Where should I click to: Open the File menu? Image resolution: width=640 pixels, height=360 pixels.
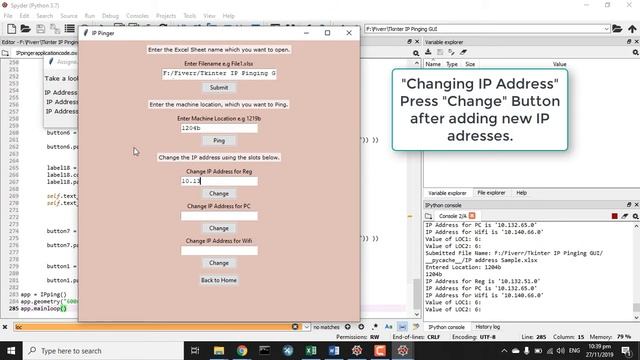click(8, 16)
